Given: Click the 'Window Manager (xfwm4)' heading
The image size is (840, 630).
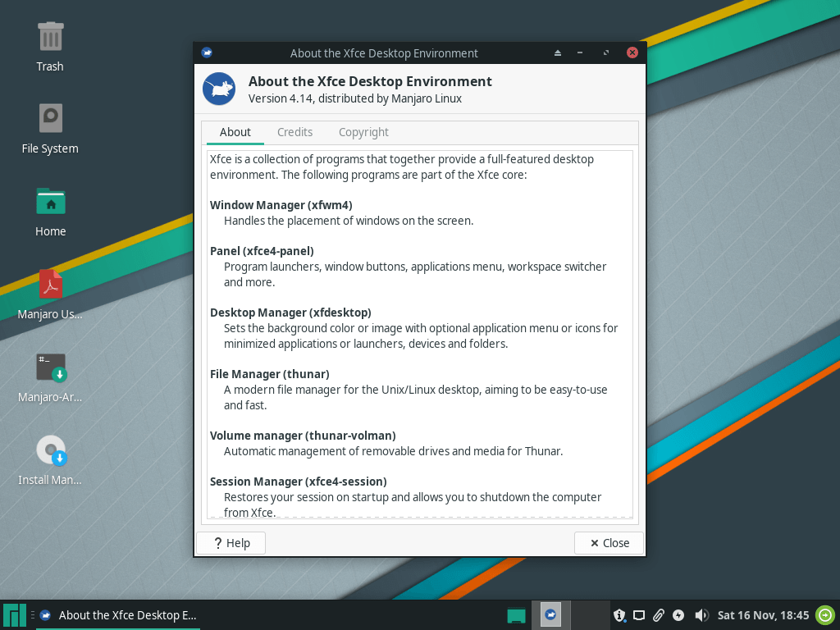Looking at the screenshot, I should [281, 205].
